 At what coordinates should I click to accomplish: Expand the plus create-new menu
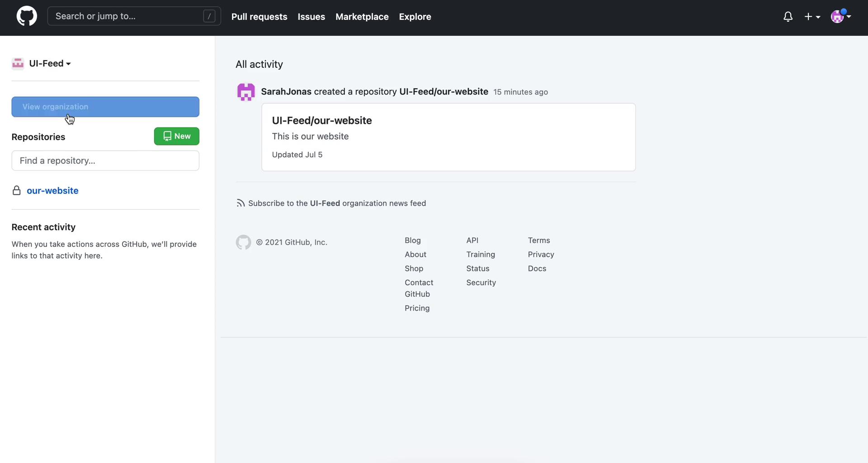(812, 17)
